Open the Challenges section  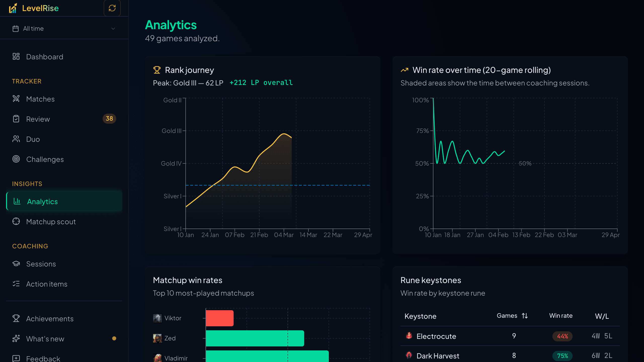45,159
